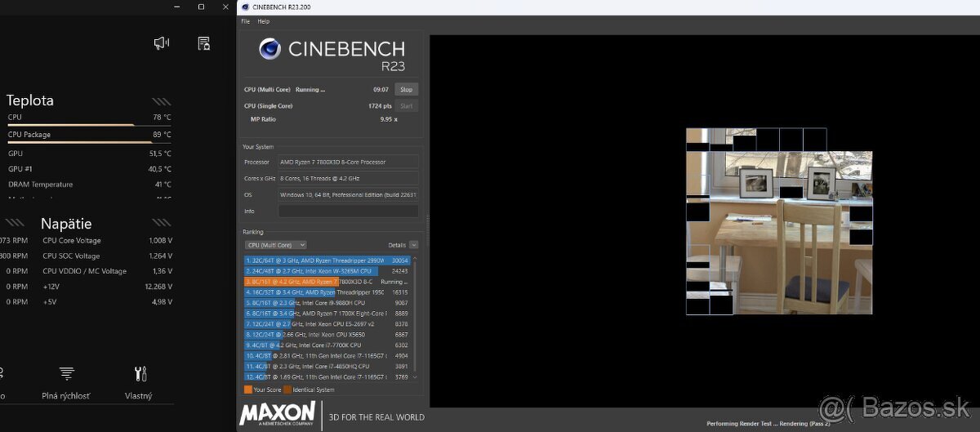Select ranking row Intel Core i7-7700K CPU
980x432 pixels.
327,345
